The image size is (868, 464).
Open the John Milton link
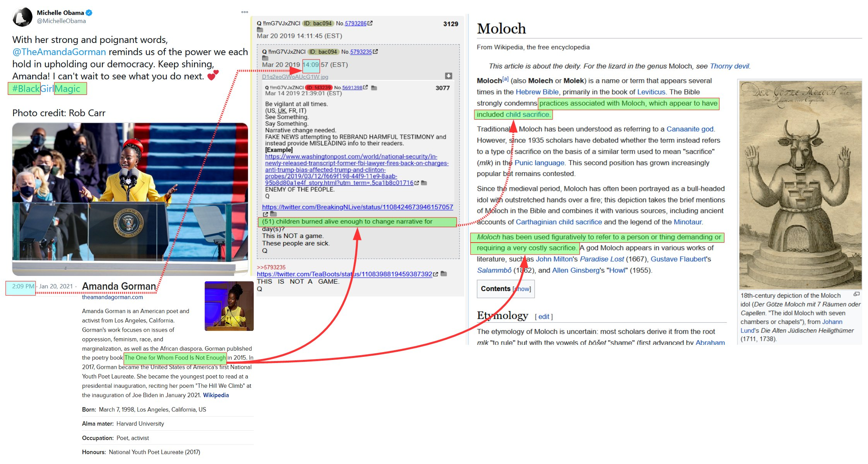pyautogui.click(x=554, y=259)
